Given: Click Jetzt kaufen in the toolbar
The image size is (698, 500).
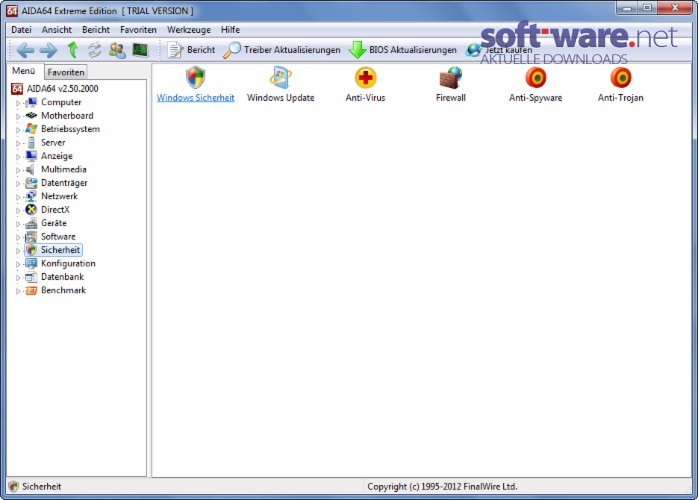Looking at the screenshot, I should coord(499,50).
